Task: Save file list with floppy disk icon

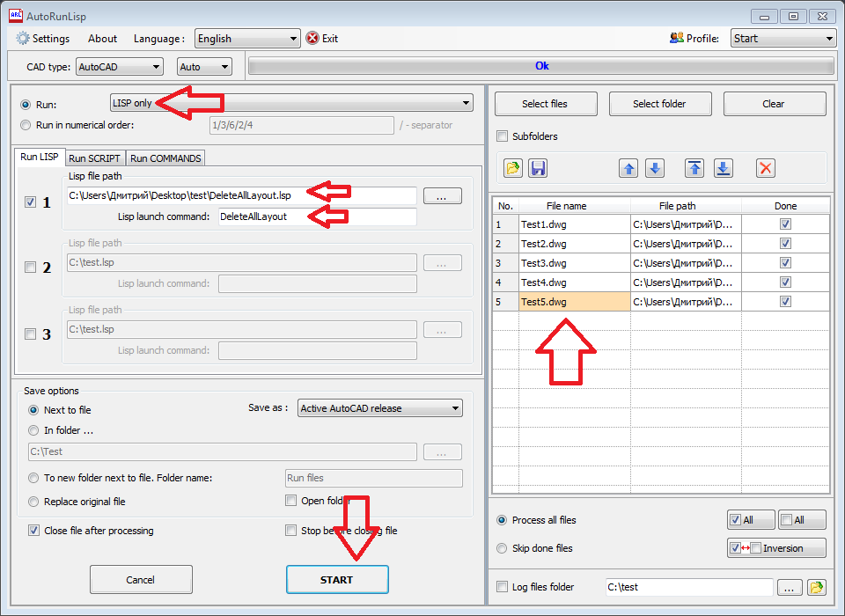Action: pos(538,168)
